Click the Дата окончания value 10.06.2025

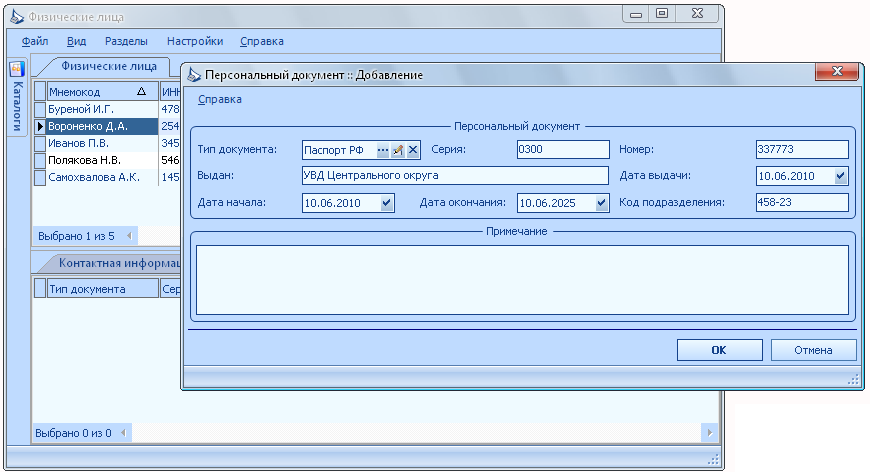coord(547,203)
